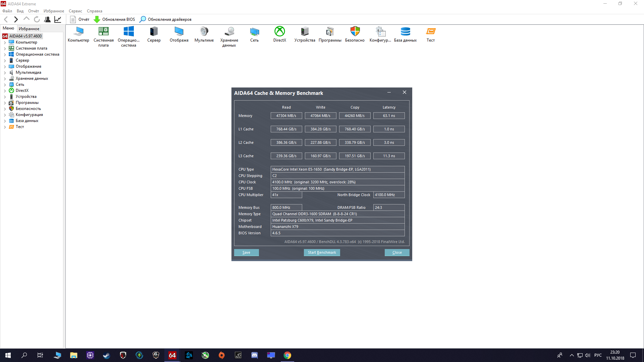Open Google Chrome from the taskbar
This screenshot has width=644, height=362.
click(287, 355)
